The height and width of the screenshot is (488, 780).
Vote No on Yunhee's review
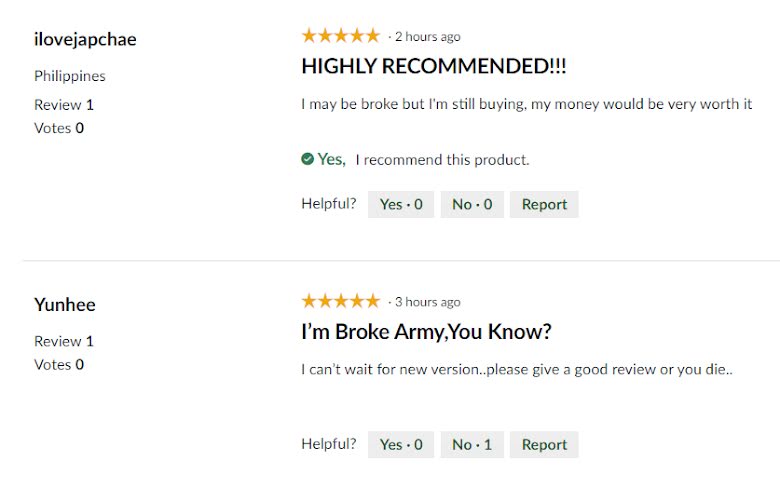(472, 444)
